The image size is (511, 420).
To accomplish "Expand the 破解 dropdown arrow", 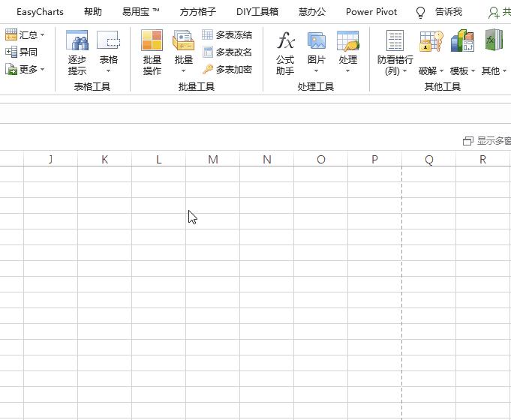I will [x=441, y=70].
